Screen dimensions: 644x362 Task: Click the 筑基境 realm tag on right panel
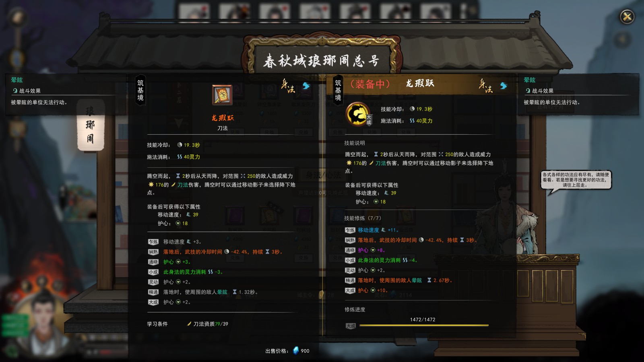pos(338,90)
